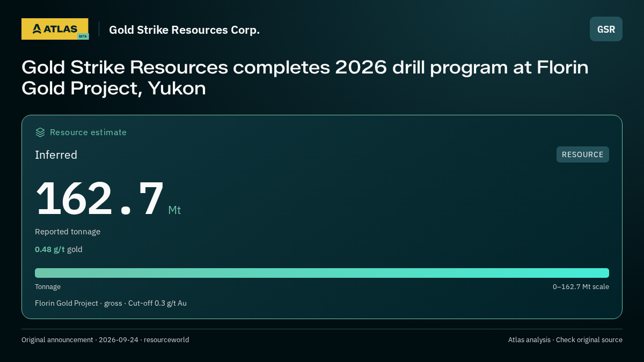Click the Gold Strike Resources Corp. company name
The width and height of the screenshot is (644, 362).
click(184, 29)
